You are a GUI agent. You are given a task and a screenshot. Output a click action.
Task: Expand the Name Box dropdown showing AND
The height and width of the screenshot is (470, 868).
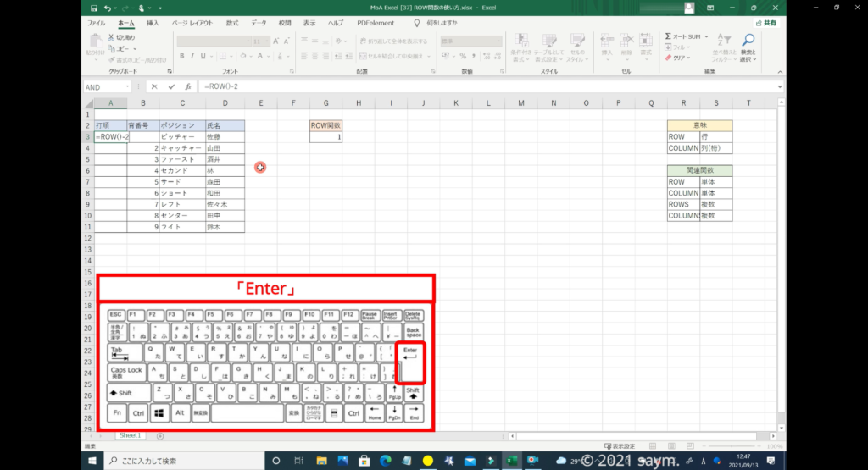[x=129, y=86]
